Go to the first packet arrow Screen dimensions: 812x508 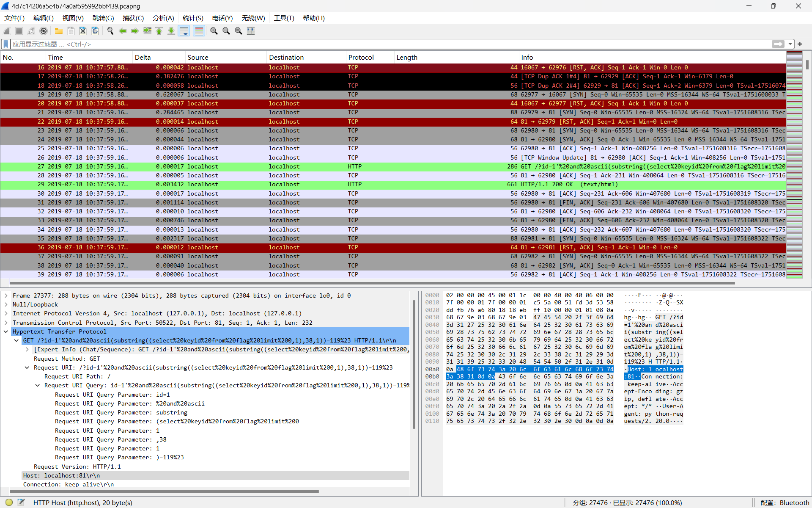pyautogui.click(x=159, y=31)
